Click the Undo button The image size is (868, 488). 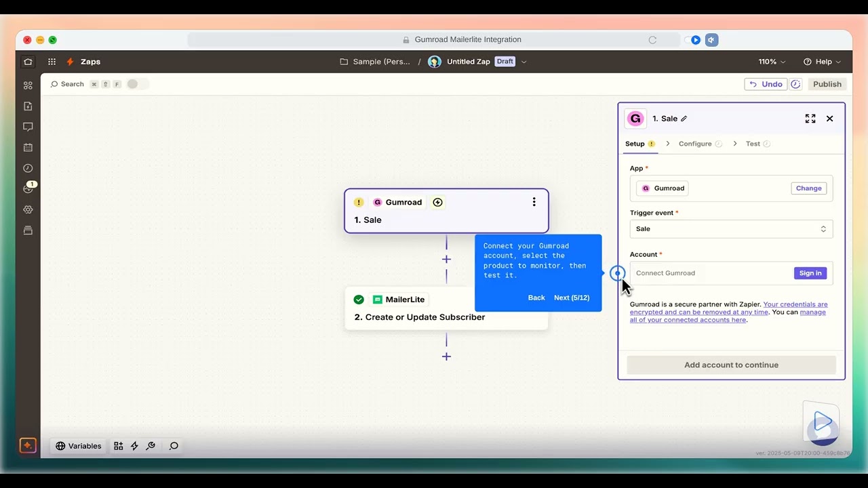765,84
